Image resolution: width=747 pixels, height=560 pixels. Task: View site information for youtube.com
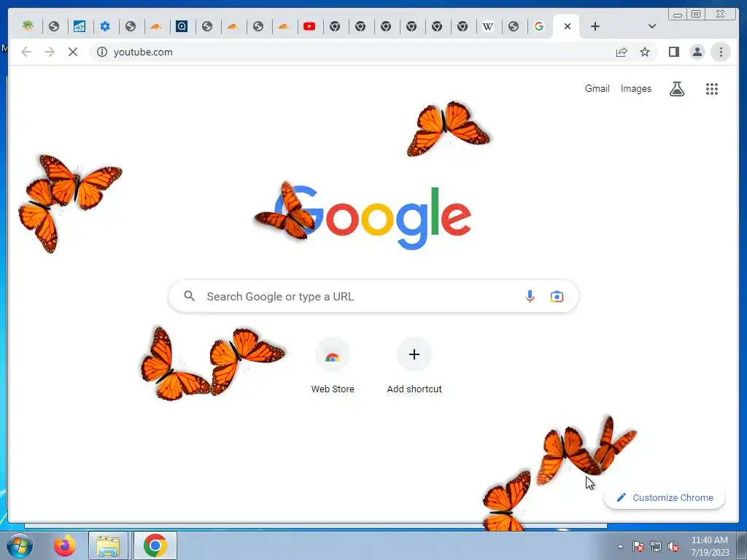click(x=102, y=52)
